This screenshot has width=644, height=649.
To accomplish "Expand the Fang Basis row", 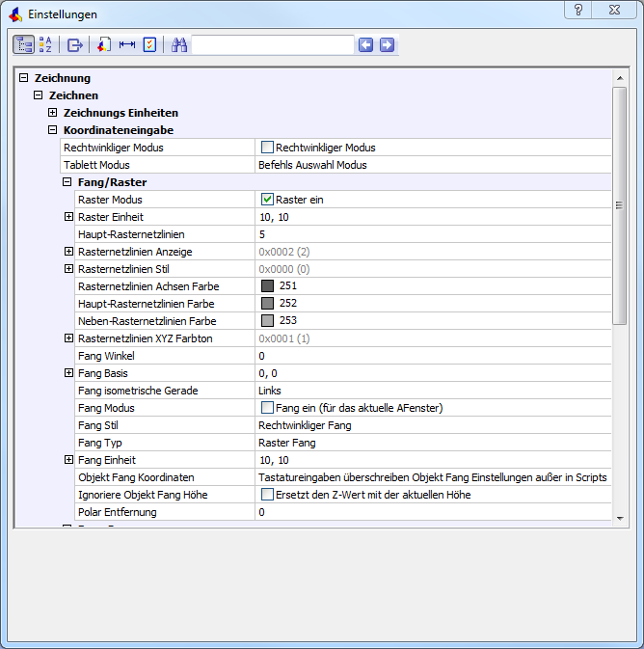I will click(x=68, y=373).
